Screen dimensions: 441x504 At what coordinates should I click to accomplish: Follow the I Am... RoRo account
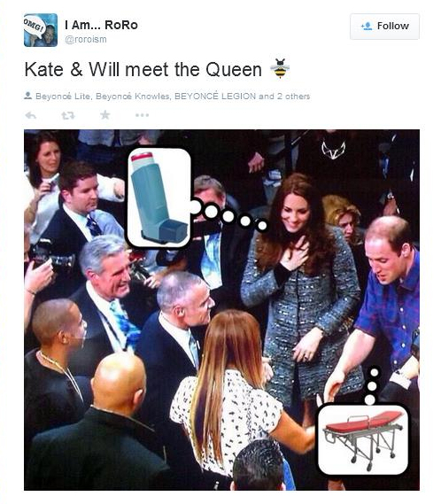pyautogui.click(x=384, y=27)
